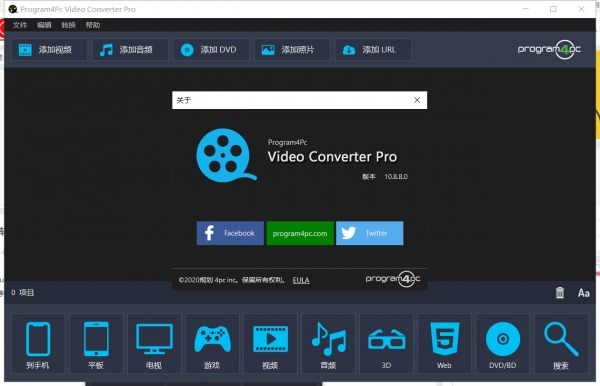Click the ©2020 copyright text
This screenshot has height=386, width=600.
click(231, 280)
